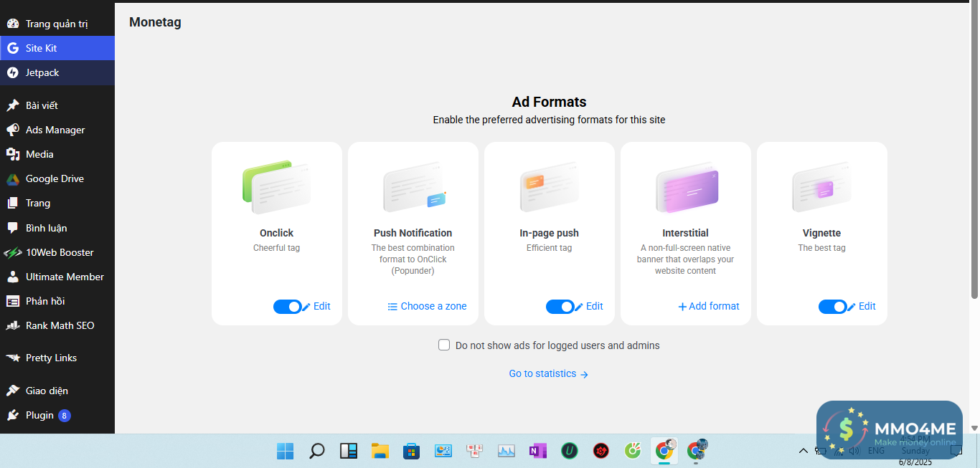The height and width of the screenshot is (468, 980).
Task: Click the 10Web Booster icon
Action: [13, 252]
